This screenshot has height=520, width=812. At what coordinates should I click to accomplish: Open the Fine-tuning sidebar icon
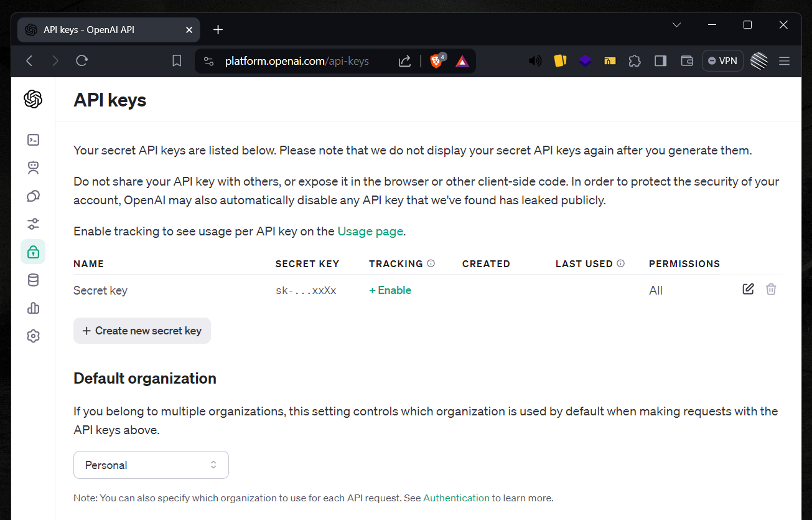[x=34, y=224]
